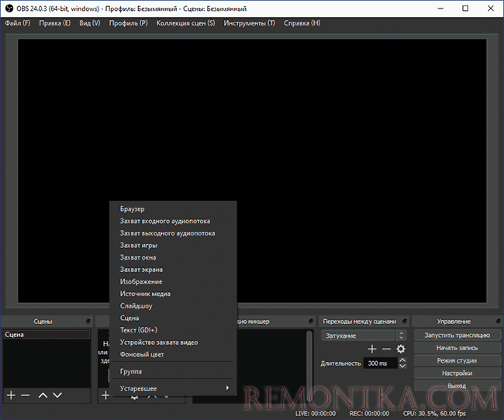This screenshot has width=504, height=420.
Task: Remove the scene transition with minus icon
Action: click(x=386, y=349)
